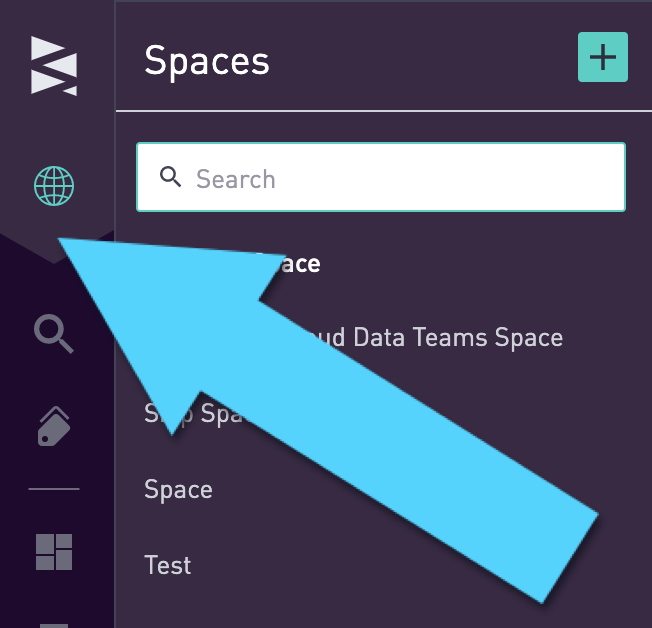Open Spaces via the globe icon

(54, 185)
